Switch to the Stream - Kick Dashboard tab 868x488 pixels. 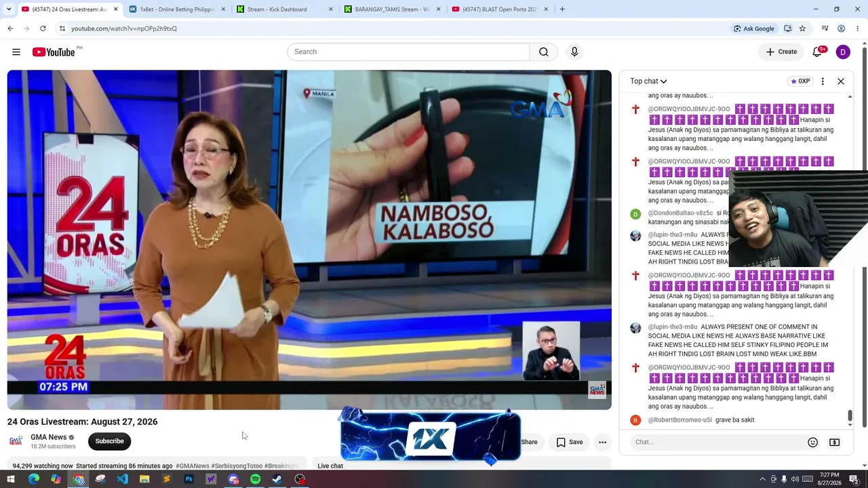pos(284,9)
